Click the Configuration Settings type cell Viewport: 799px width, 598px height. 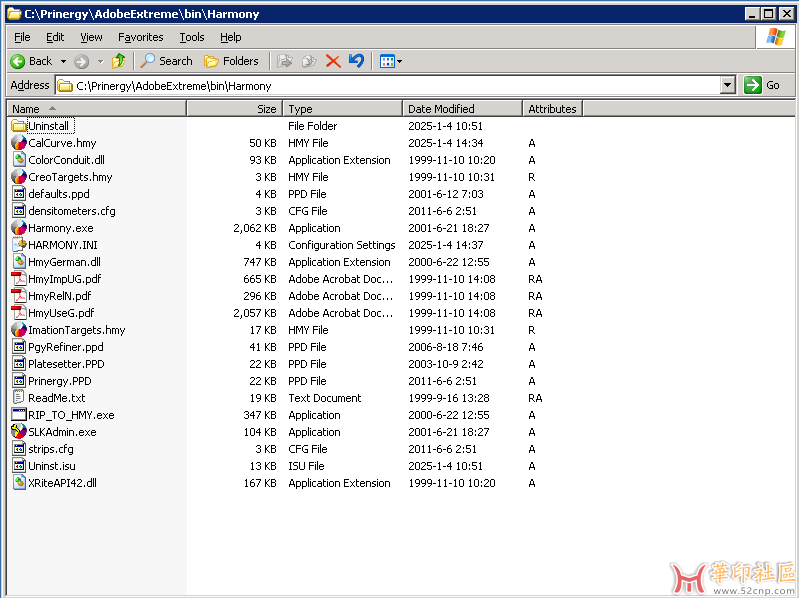point(342,245)
